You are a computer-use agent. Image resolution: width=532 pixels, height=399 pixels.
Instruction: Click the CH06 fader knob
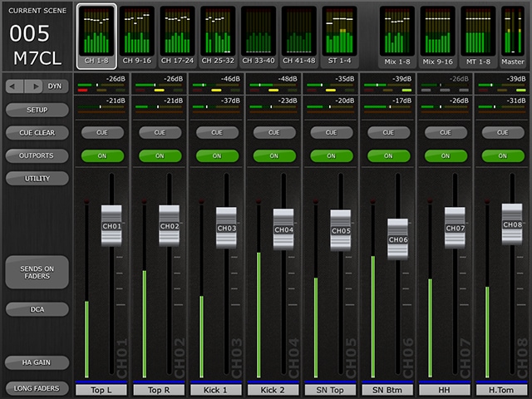(397, 239)
